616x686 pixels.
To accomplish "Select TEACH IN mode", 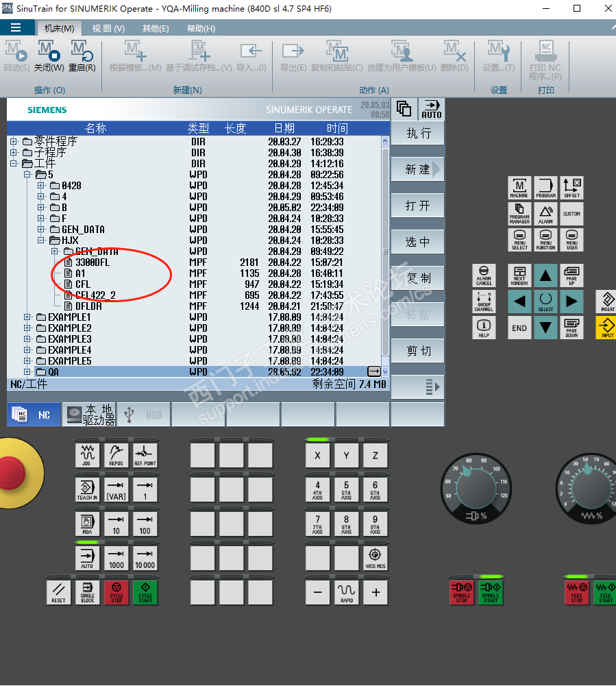I will [88, 489].
